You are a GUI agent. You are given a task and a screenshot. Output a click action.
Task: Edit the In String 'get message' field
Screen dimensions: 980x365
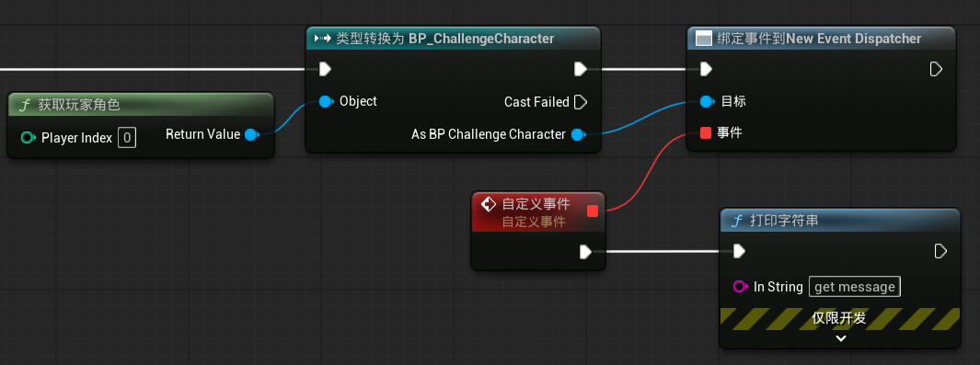(x=854, y=286)
